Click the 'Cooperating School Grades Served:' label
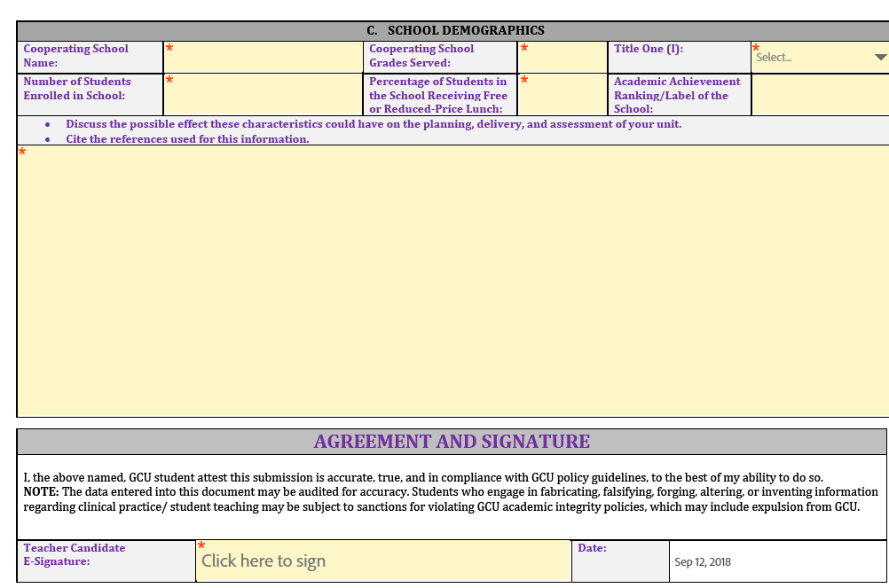Image resolution: width=889 pixels, height=588 pixels. (421, 56)
